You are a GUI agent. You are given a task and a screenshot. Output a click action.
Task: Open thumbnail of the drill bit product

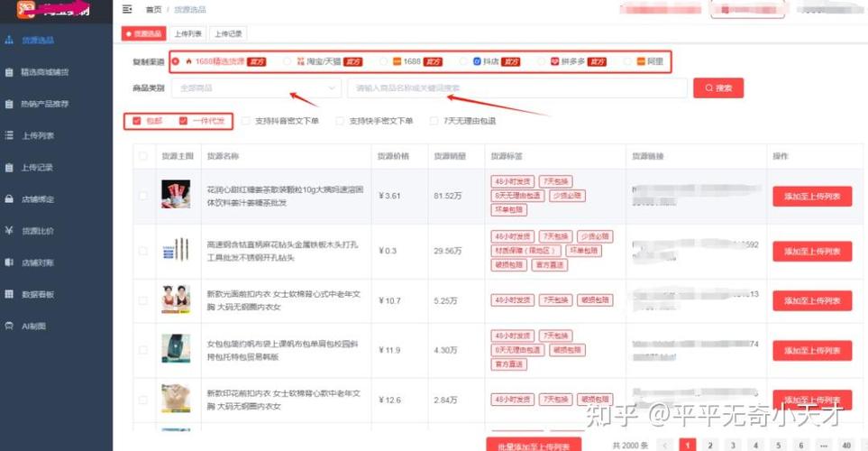(x=176, y=250)
